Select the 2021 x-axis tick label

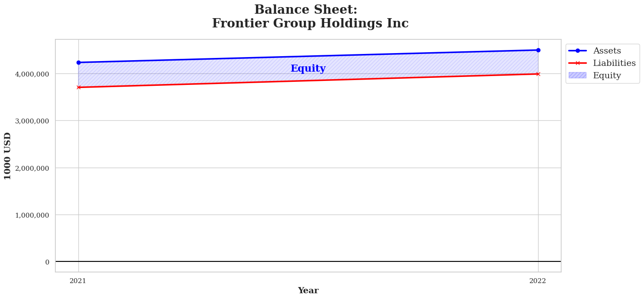coord(78,281)
